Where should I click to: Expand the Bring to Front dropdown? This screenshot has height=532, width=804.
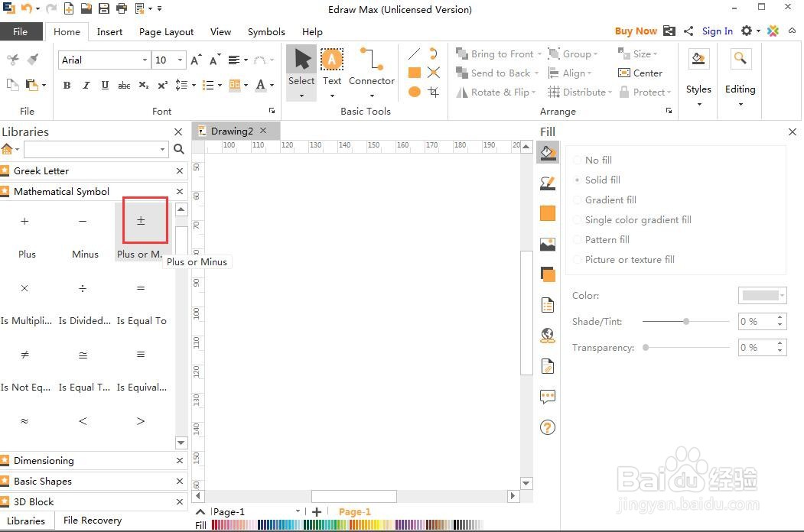539,54
